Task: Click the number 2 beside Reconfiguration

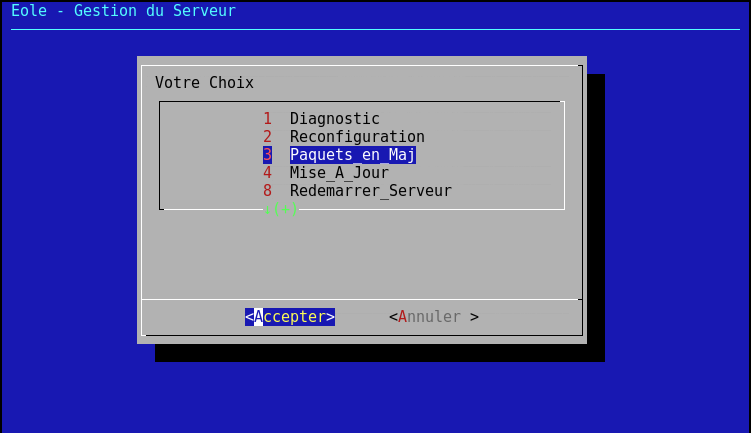Action: point(267,137)
